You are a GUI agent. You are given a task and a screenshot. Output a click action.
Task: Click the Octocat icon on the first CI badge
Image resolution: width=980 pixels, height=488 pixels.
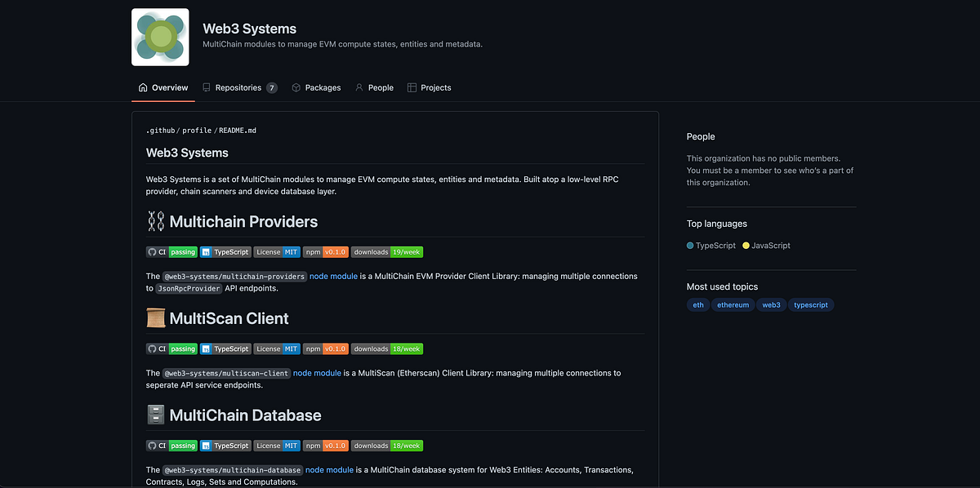[x=152, y=251]
